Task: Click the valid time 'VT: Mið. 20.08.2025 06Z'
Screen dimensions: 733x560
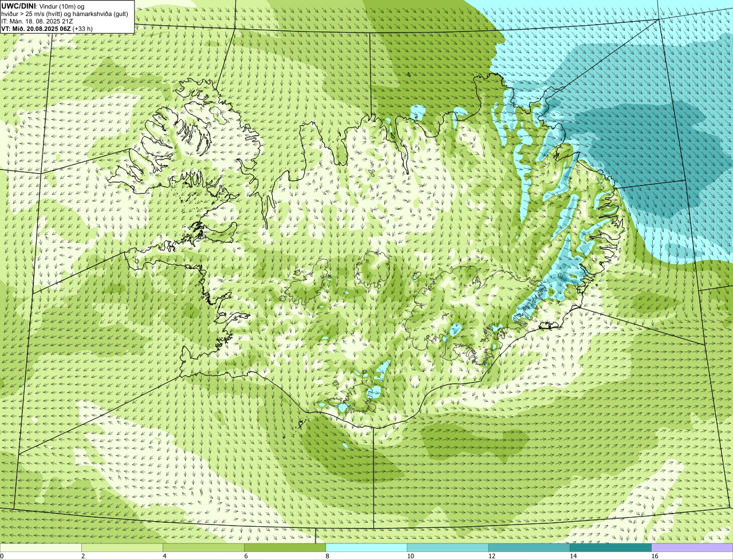Action: [x=36, y=28]
